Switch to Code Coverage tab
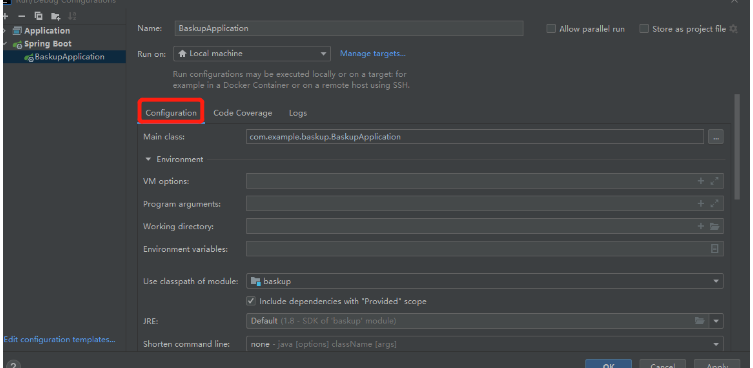 click(243, 113)
